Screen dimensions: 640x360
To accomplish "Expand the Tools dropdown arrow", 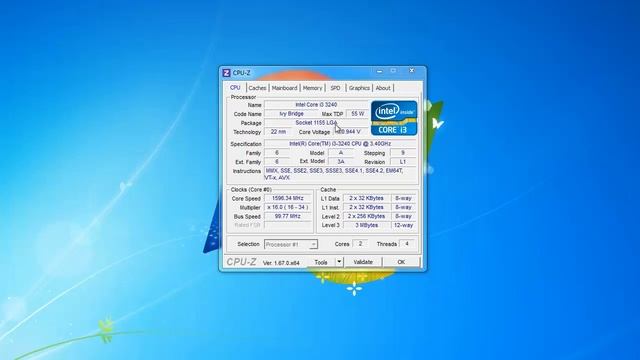I will click(339, 262).
